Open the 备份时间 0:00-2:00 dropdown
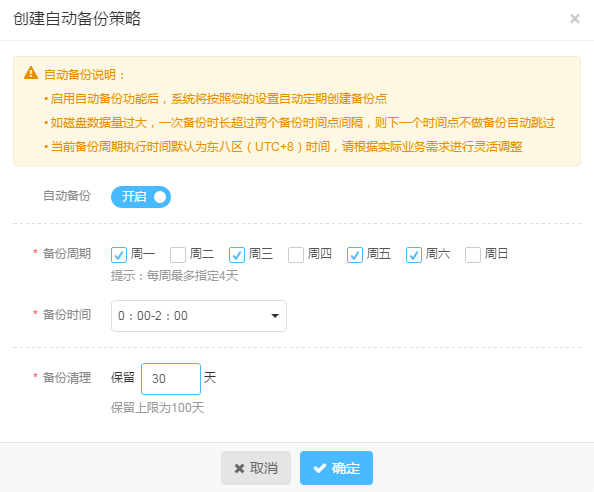The width and height of the screenshot is (594, 492). (199, 316)
